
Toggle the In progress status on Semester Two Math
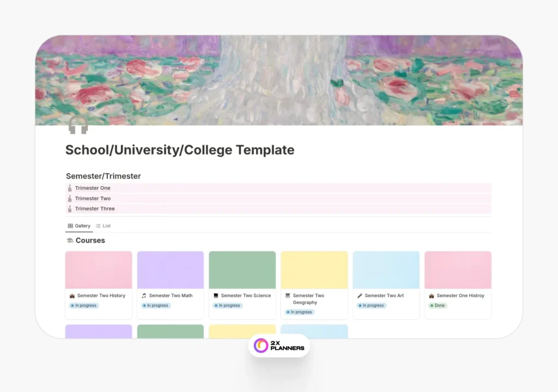[156, 305]
